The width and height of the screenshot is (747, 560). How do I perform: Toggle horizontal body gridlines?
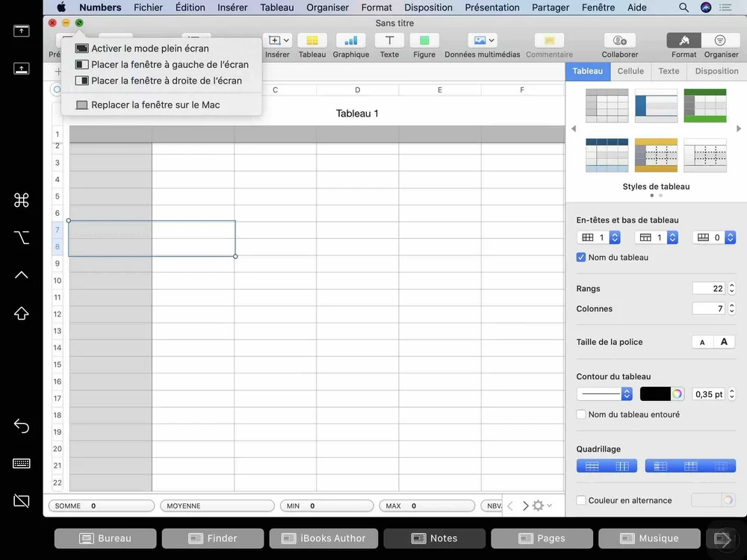point(592,466)
